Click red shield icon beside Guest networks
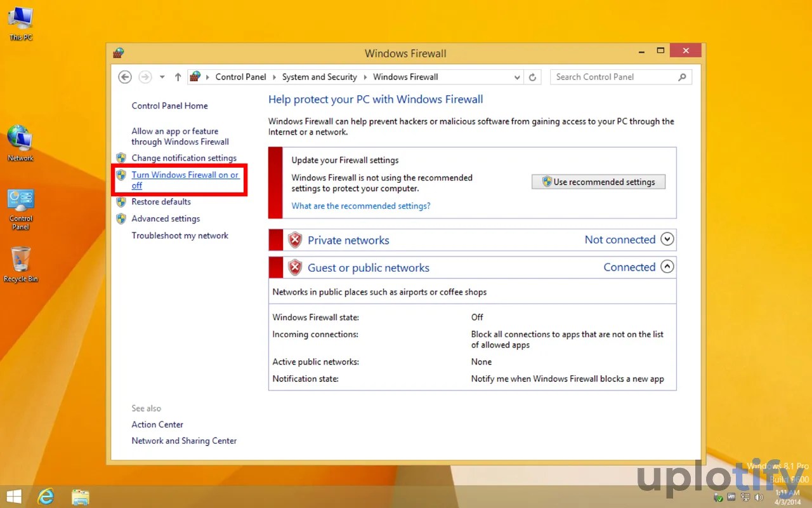The image size is (812, 508). coord(295,267)
